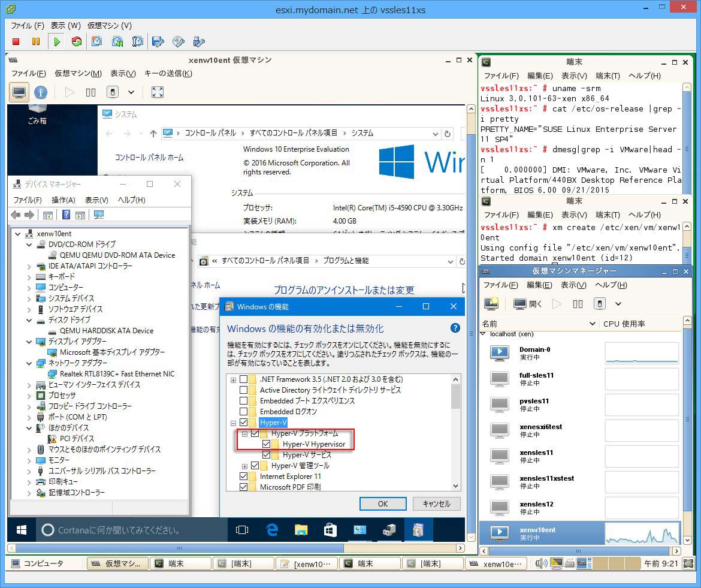Toggle Active Directory lightweight directory services checkbox
This screenshot has height=588, width=701.
tap(244, 390)
